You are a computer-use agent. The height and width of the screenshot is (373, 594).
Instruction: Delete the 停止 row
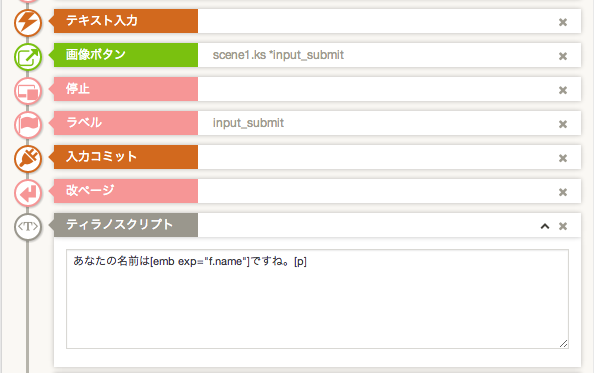coord(563,90)
